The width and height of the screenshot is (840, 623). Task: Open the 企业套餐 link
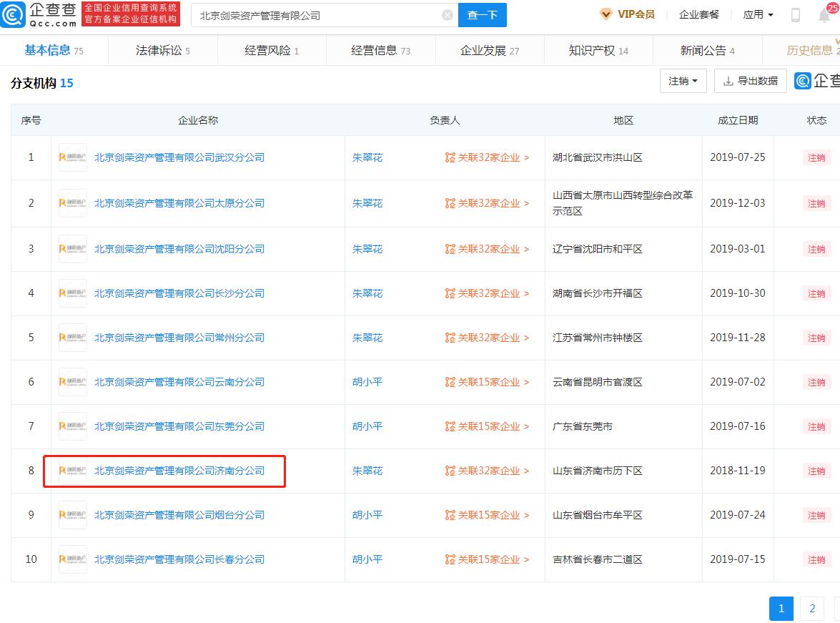click(x=698, y=14)
